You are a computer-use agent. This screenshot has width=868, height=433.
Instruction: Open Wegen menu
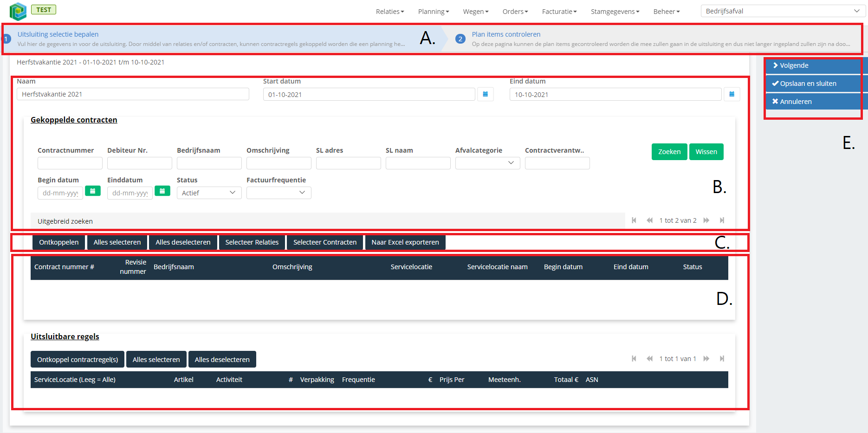point(476,12)
